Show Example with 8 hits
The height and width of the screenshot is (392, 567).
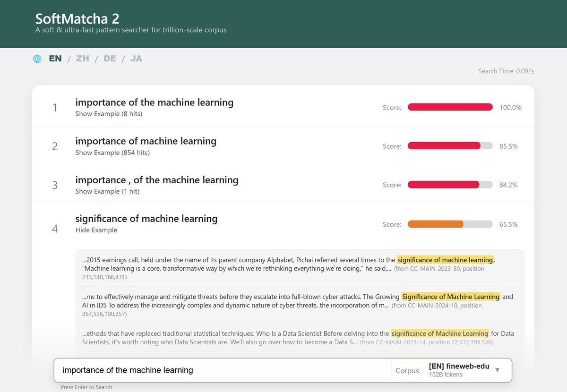pyautogui.click(x=109, y=114)
